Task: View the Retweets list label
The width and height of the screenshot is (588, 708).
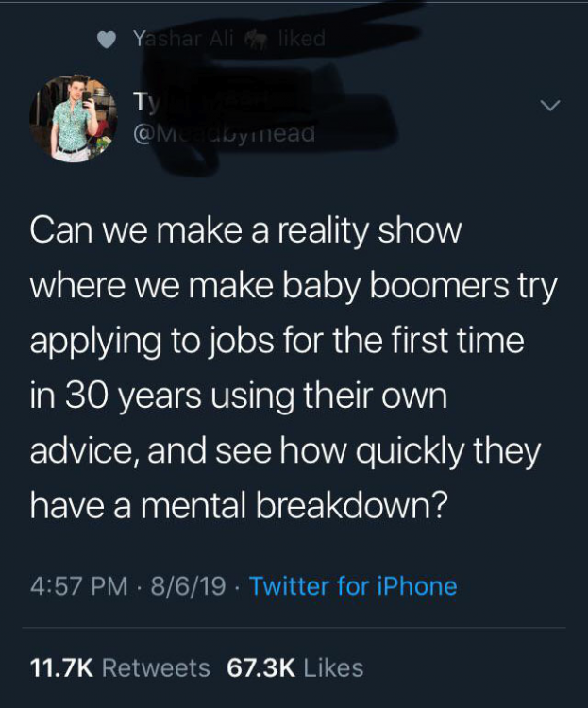Action: click(155, 667)
